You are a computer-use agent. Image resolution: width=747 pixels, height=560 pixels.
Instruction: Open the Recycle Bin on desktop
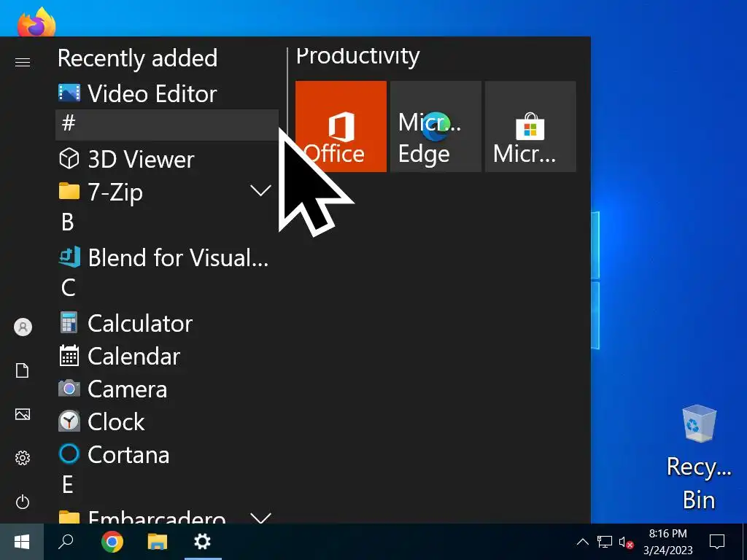[x=699, y=458]
